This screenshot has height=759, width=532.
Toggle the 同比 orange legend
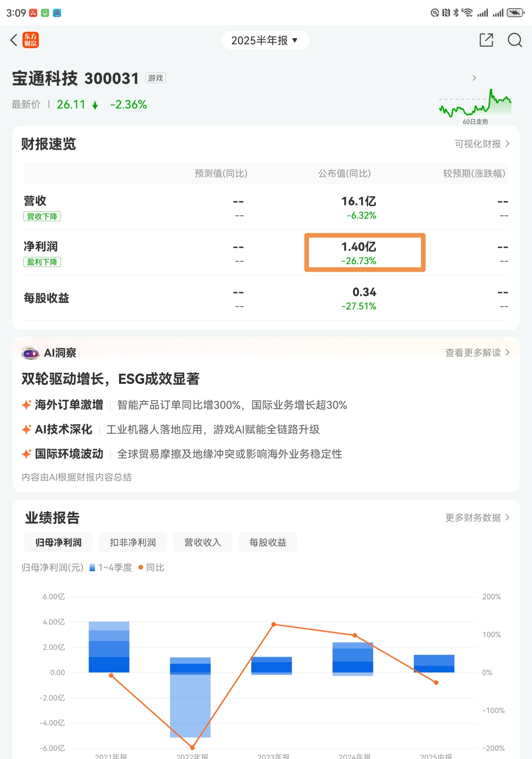[x=151, y=568]
